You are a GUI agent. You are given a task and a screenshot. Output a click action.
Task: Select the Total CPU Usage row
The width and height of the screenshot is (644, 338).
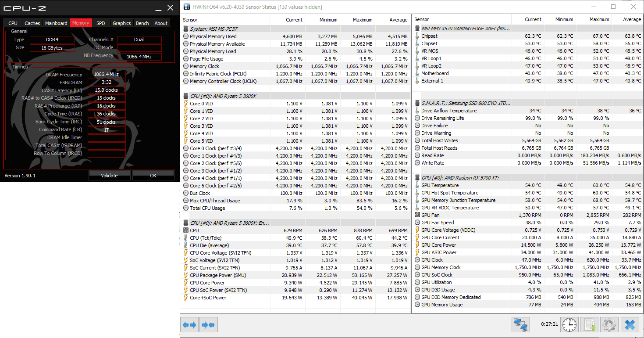point(295,208)
